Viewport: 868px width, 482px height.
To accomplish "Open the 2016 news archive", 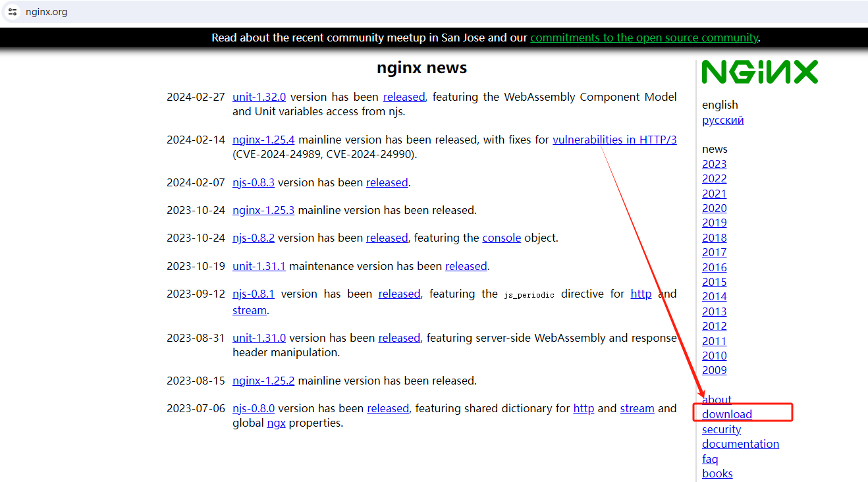I will [x=714, y=267].
